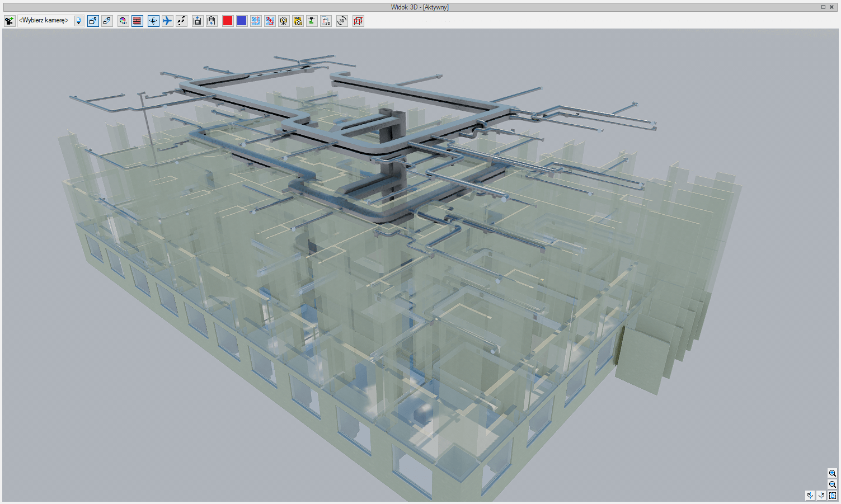Zoom in with the magnifier plus button
841x504 pixels.
[x=833, y=473]
